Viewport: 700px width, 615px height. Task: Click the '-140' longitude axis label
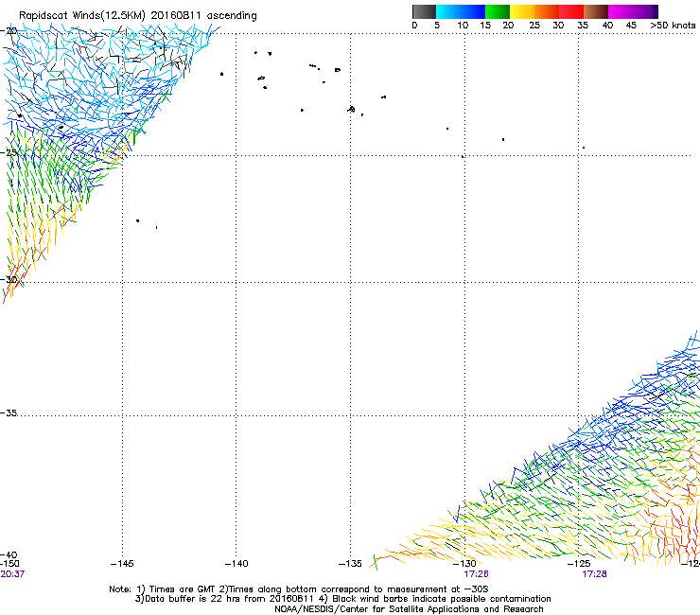point(236,564)
